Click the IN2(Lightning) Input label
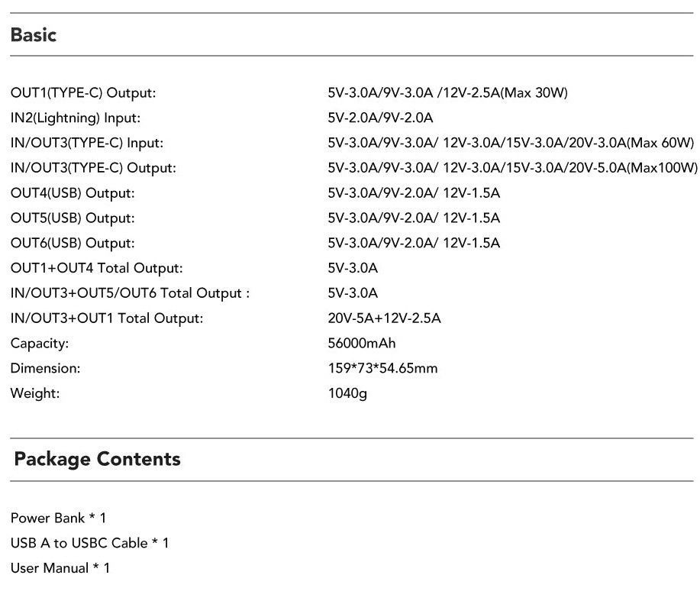This screenshot has height=604, width=700. pyautogui.click(x=76, y=118)
